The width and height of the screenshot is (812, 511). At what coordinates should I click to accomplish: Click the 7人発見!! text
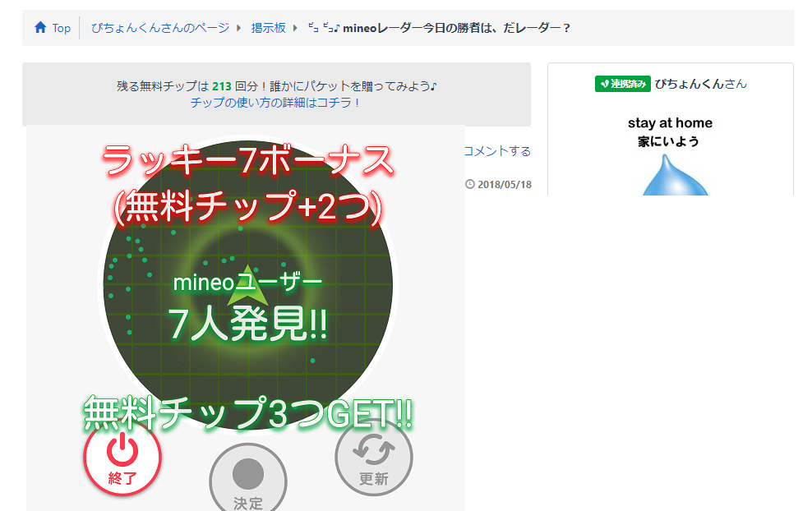point(248,325)
